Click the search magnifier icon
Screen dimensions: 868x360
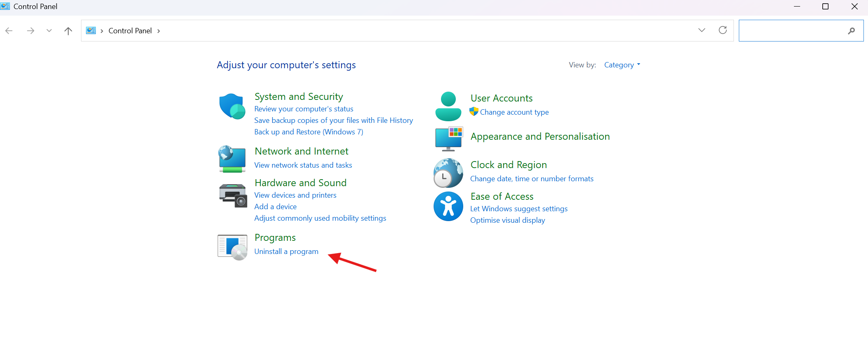pos(851,31)
